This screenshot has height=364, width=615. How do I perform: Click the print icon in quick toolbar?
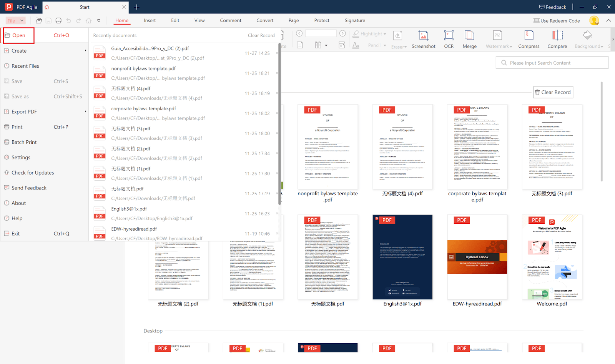coord(58,21)
